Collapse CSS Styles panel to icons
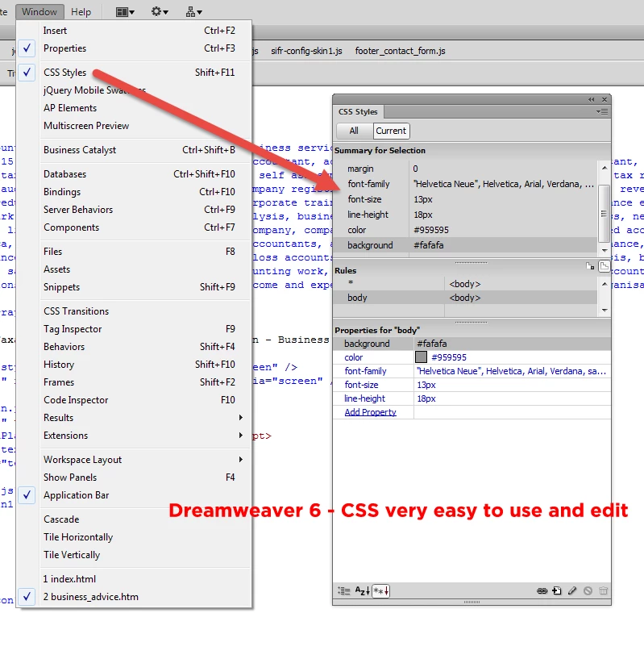The image size is (644, 659). [591, 99]
